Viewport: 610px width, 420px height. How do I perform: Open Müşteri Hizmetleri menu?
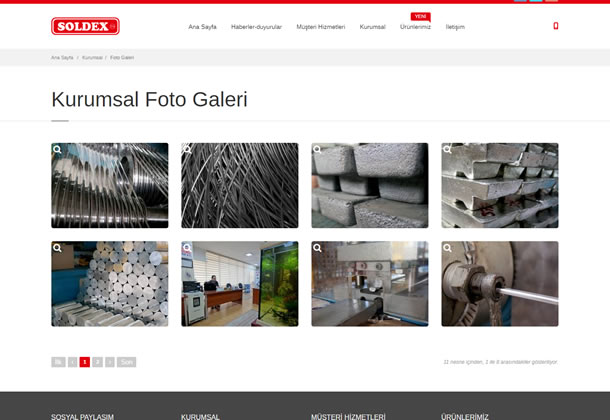pyautogui.click(x=321, y=27)
